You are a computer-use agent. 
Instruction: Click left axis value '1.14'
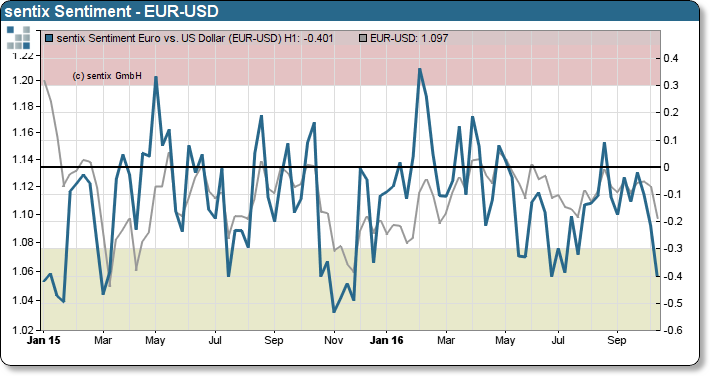coord(23,159)
